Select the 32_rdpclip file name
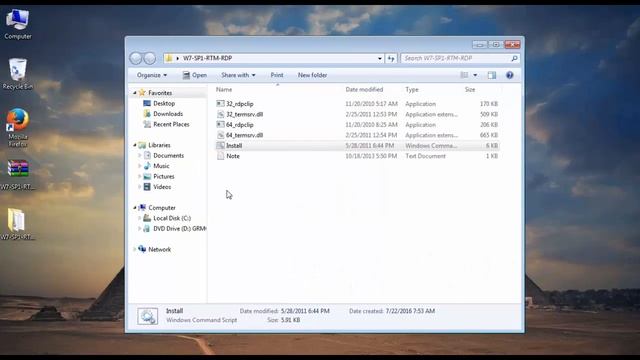Viewport: 640px width, 360px height. coord(240,104)
